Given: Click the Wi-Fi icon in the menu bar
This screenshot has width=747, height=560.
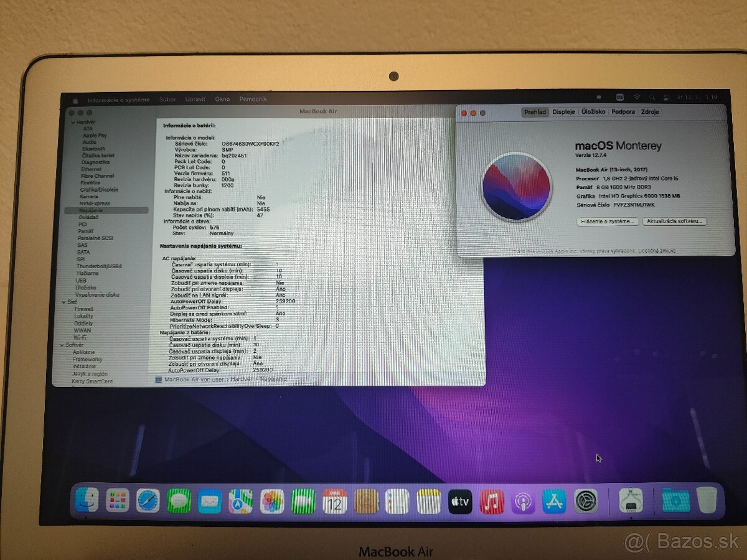Looking at the screenshot, I should click(x=636, y=98).
